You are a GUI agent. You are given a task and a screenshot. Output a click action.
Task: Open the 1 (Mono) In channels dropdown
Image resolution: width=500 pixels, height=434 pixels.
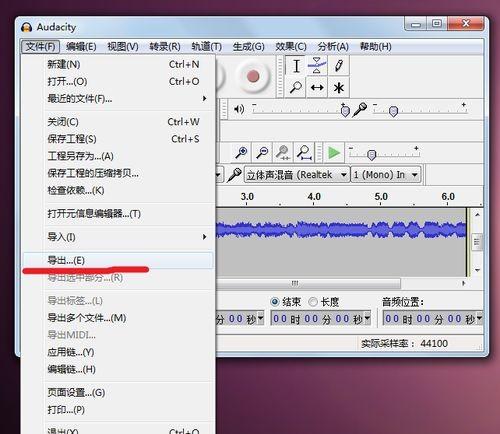[386, 175]
